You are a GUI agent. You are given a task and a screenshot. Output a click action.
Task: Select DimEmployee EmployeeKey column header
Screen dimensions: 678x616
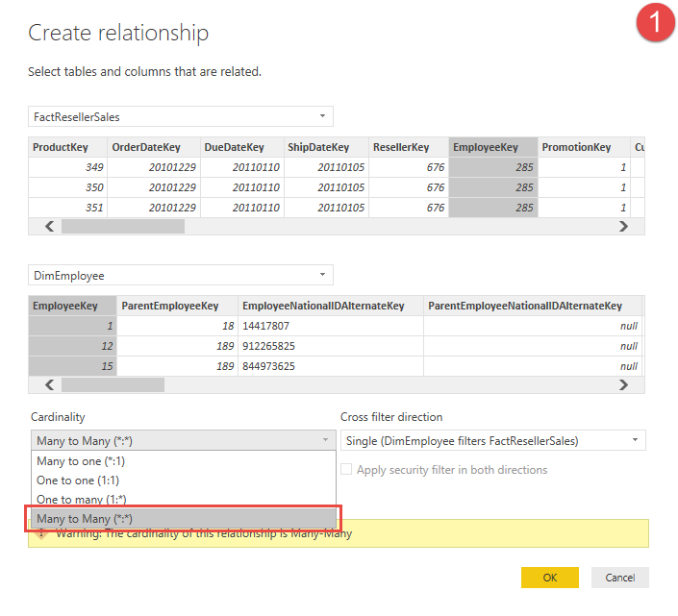pyautogui.click(x=72, y=306)
